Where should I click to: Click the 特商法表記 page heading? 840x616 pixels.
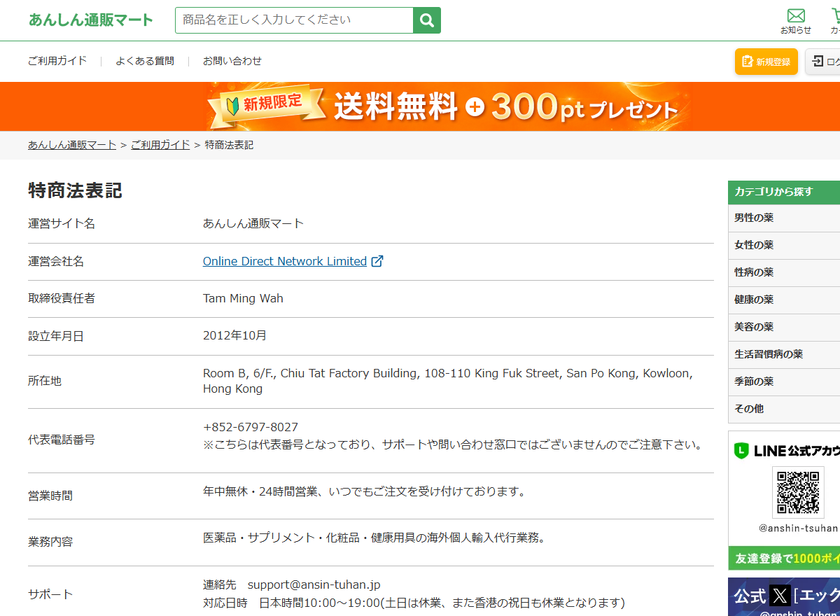point(75,190)
